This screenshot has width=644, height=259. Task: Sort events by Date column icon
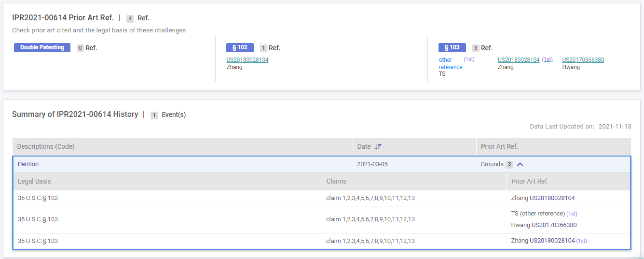(x=378, y=146)
